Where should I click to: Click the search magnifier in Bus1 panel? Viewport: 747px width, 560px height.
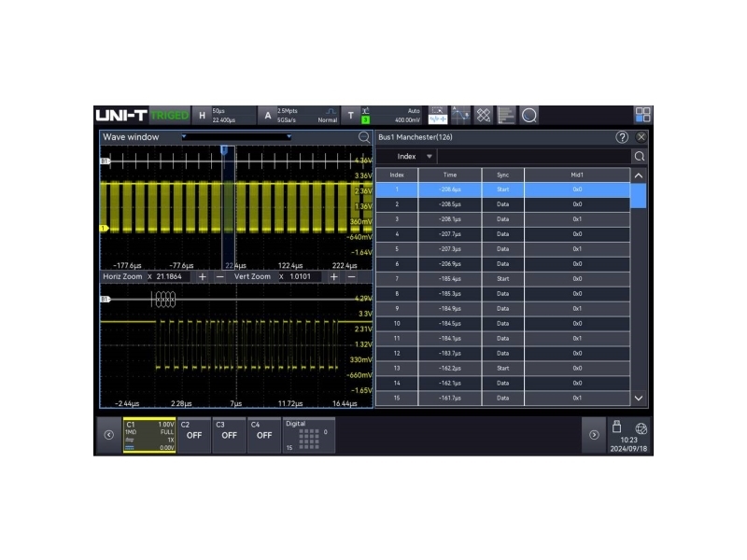(x=640, y=156)
